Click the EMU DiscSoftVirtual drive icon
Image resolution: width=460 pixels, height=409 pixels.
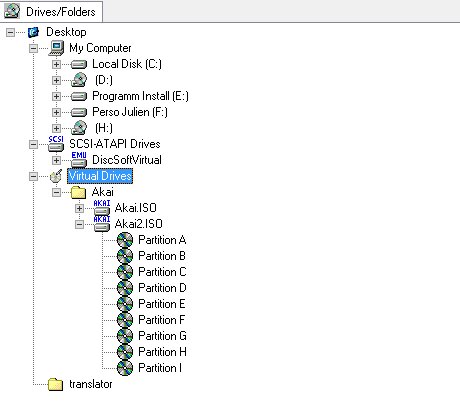tap(79, 160)
